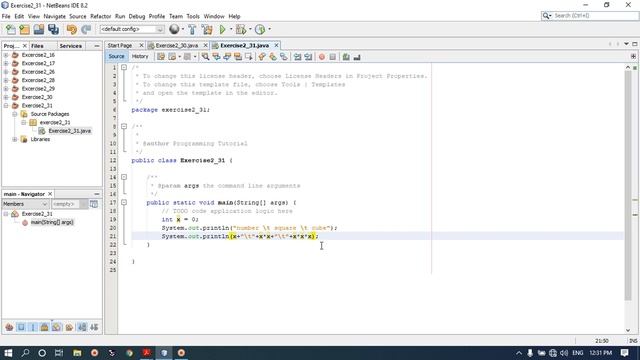Click the Uncomment icon in editor toolbar
Screen dimensions: 640x360
pyautogui.click(x=357, y=57)
